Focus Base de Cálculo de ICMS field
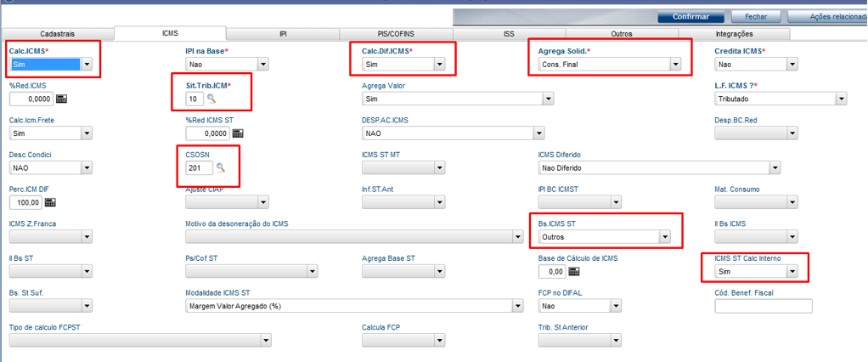This screenshot has height=362, width=868. coord(552,271)
